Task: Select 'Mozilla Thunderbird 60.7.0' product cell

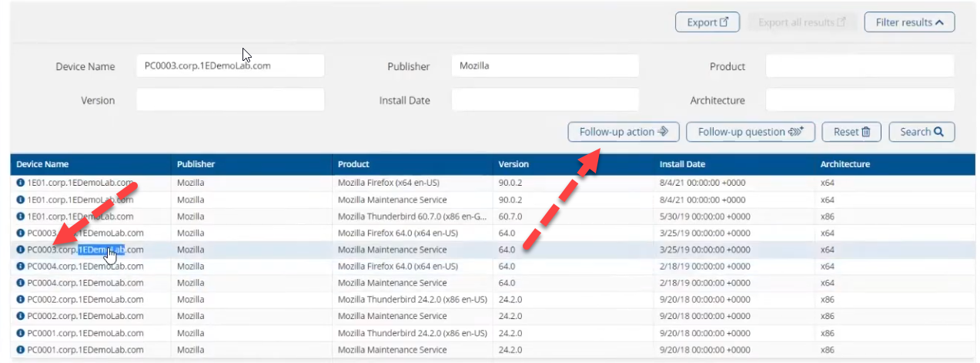Action: [412, 217]
